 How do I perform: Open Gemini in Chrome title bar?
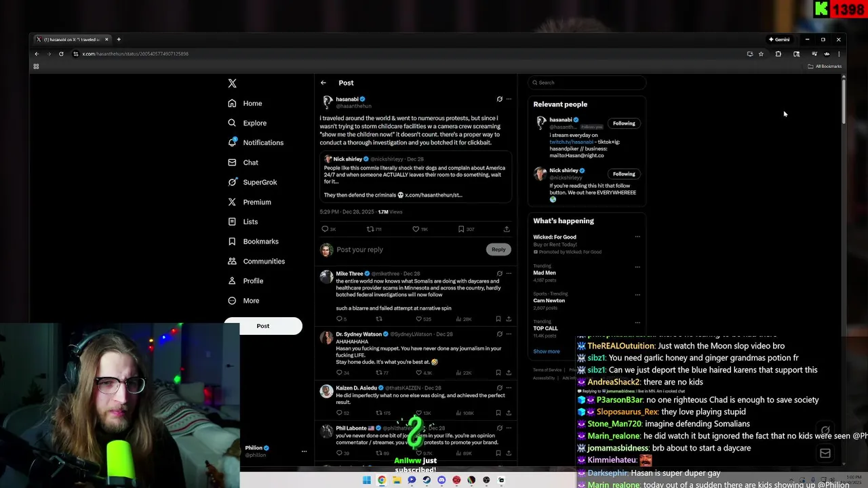coord(779,39)
